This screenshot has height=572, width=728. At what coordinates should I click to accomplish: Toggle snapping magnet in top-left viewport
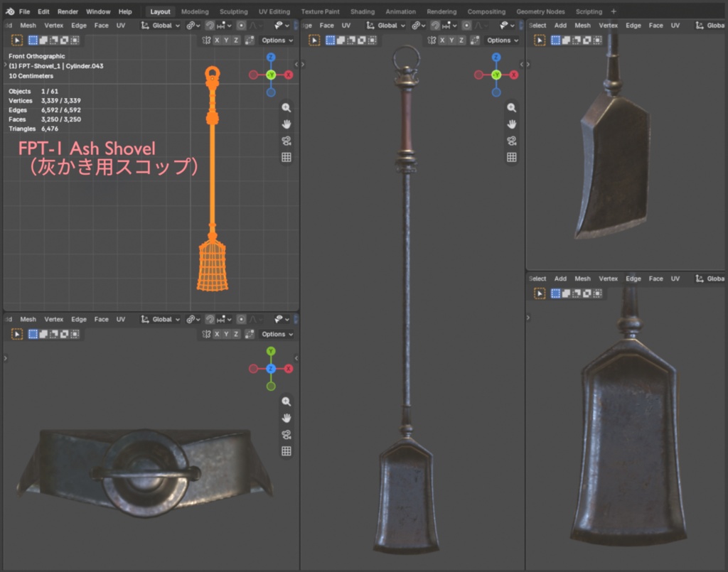pyautogui.click(x=210, y=26)
